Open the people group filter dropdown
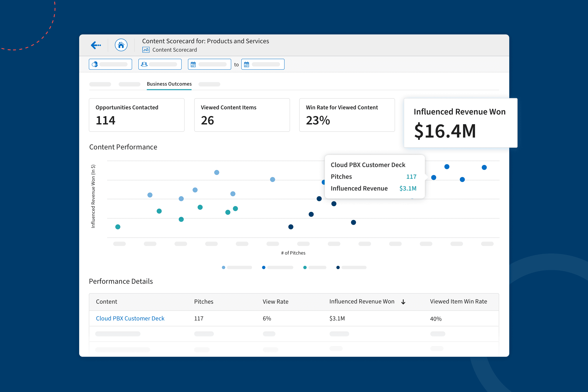The width and height of the screenshot is (588, 392). (x=160, y=64)
